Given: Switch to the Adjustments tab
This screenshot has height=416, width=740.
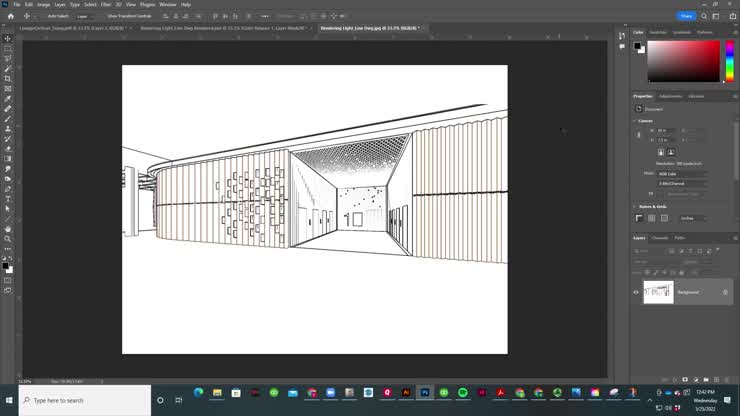Looking at the screenshot, I should tap(670, 96).
